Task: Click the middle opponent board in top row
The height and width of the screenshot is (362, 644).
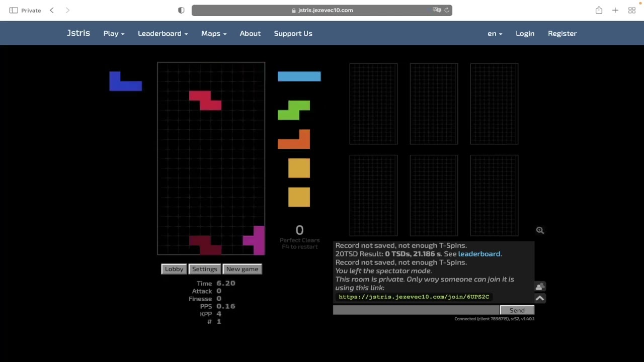Action: click(434, 104)
